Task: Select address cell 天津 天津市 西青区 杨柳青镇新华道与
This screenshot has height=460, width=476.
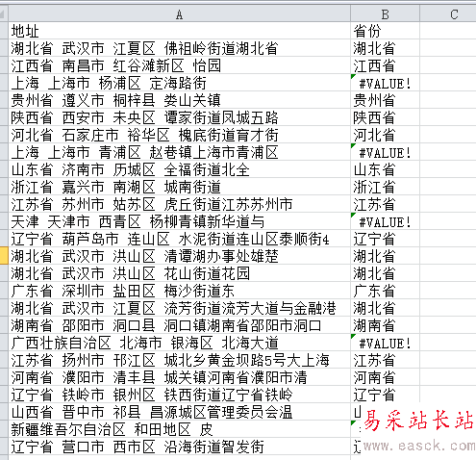Action: (179, 221)
